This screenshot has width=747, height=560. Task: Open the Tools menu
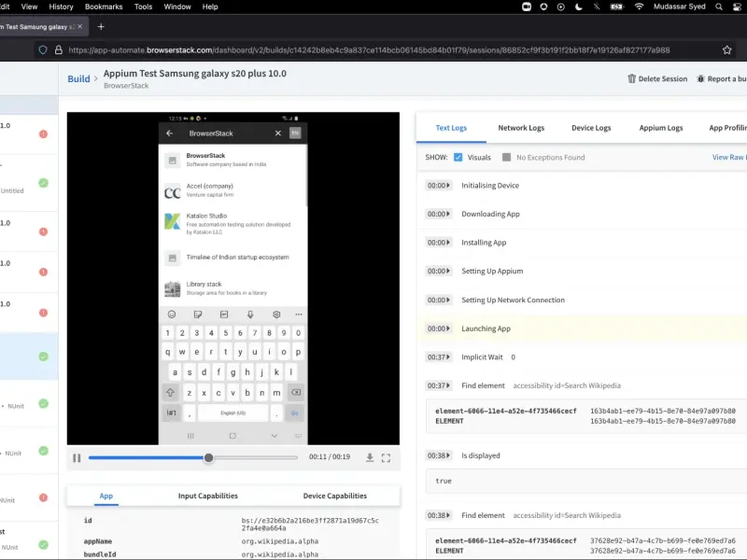tap(143, 7)
